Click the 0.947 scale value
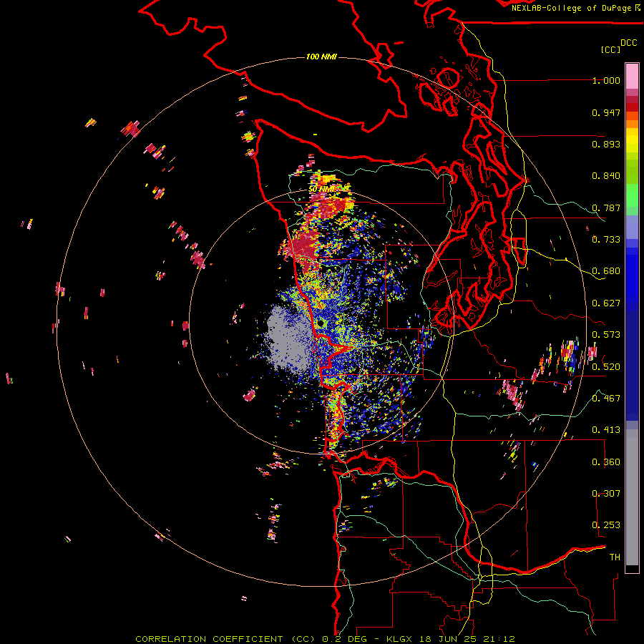Image resolution: width=644 pixels, height=644 pixels. tap(606, 112)
